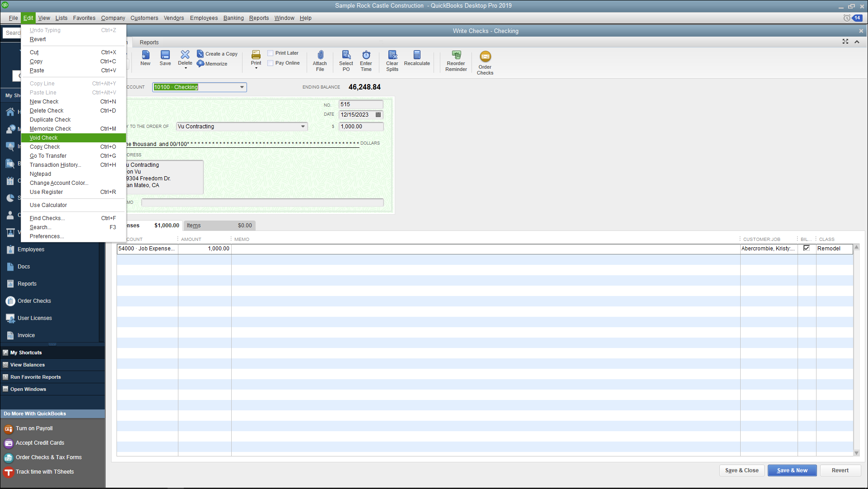
Task: Open the Vendors menu
Action: (x=174, y=18)
